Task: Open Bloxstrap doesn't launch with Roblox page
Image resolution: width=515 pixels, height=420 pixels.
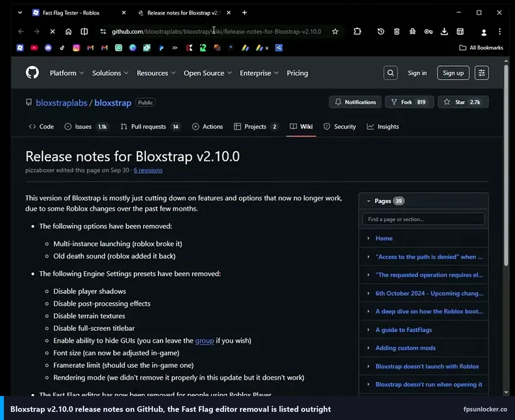Action: point(427,366)
